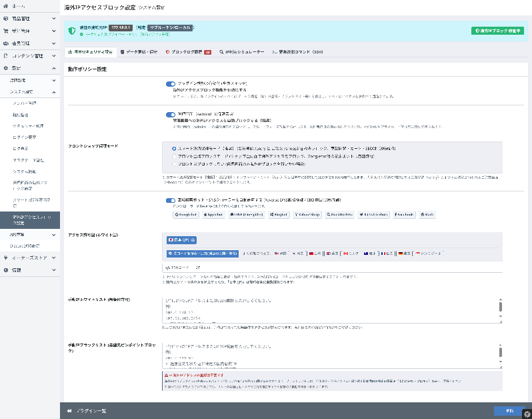Add the South Korea flag country shortcut

coord(298,254)
